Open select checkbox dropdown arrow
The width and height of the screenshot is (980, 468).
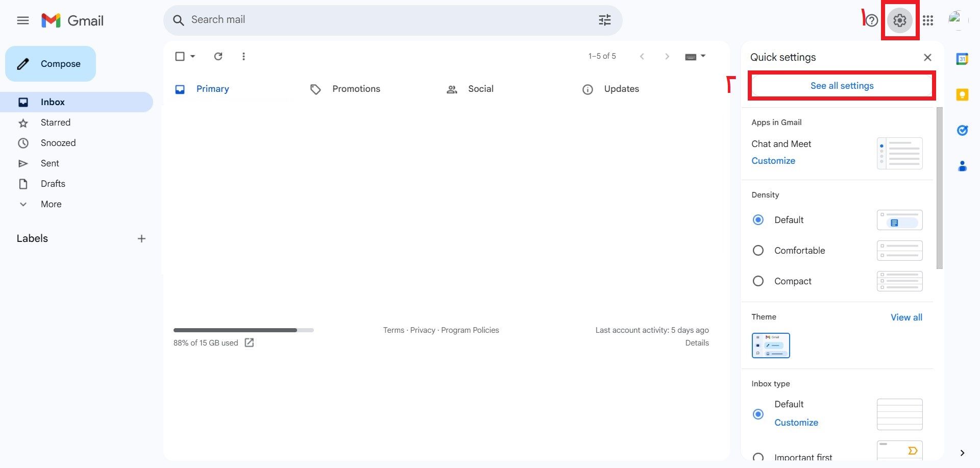coord(193,56)
